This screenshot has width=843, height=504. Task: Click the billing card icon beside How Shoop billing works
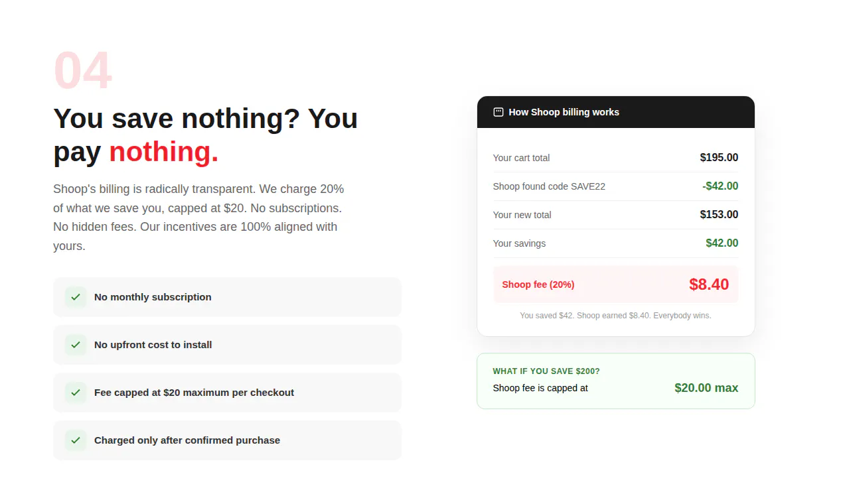click(x=498, y=112)
